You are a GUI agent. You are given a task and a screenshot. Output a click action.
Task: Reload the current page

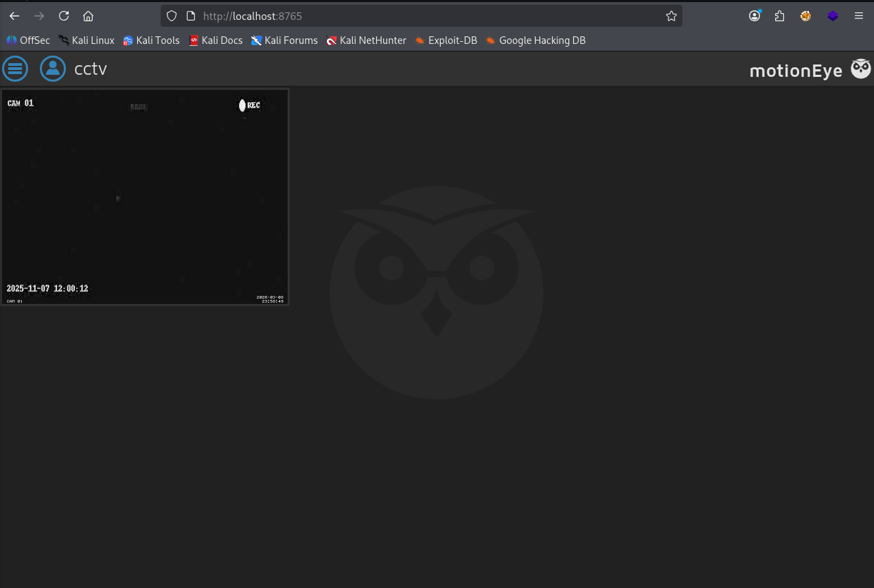click(x=64, y=16)
